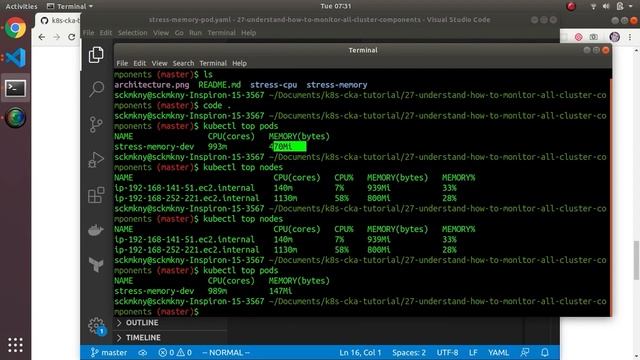Open the Terminal menu in Terminal window
Viewport: 640px width, 360px height.
tap(213, 63)
